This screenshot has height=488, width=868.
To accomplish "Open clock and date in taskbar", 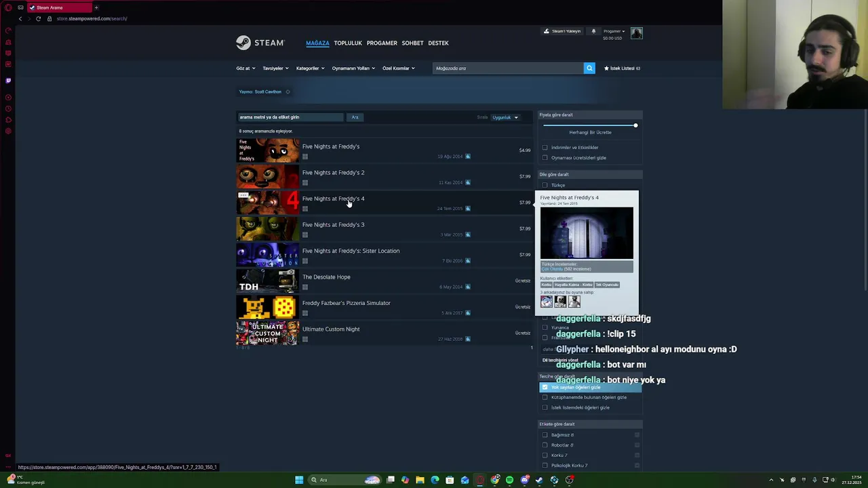I will [852, 480].
